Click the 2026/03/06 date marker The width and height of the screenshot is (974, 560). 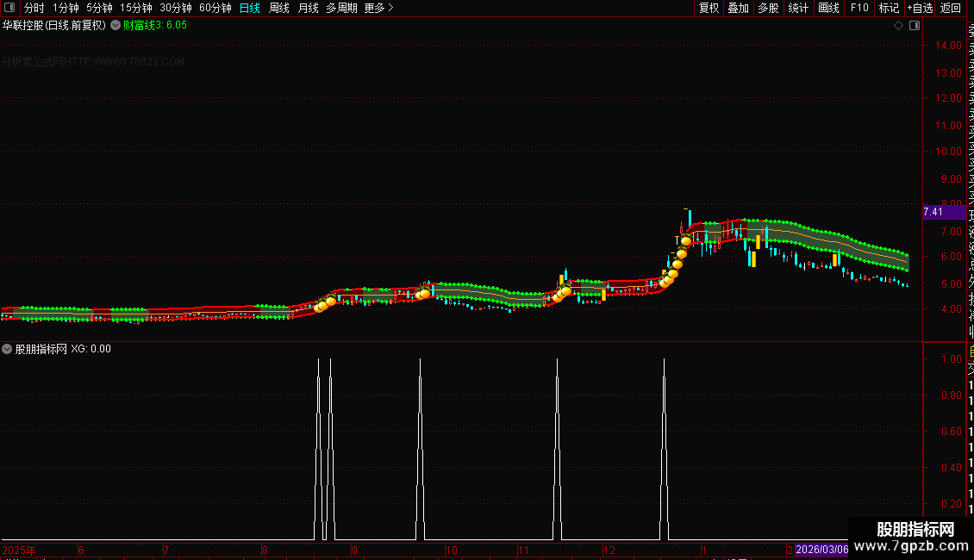[x=821, y=550]
